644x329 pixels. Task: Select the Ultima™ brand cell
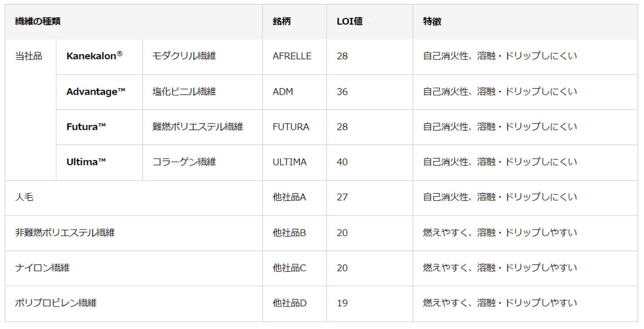pos(86,162)
